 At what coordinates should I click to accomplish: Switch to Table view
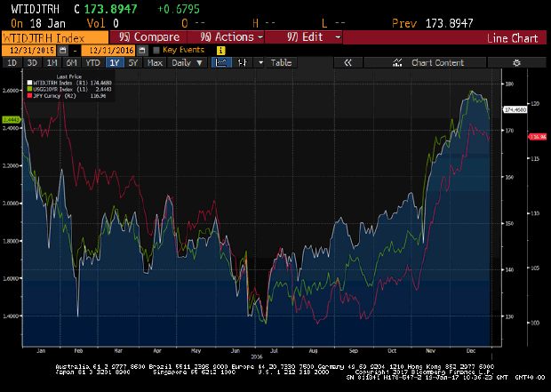click(281, 62)
